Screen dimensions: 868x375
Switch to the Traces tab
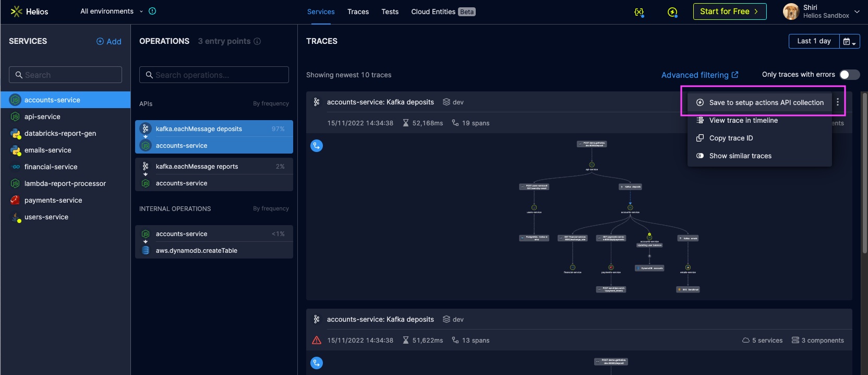tap(358, 11)
